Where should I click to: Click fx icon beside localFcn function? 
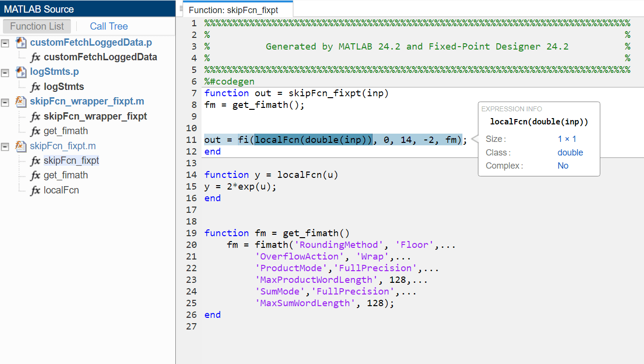[x=35, y=191]
